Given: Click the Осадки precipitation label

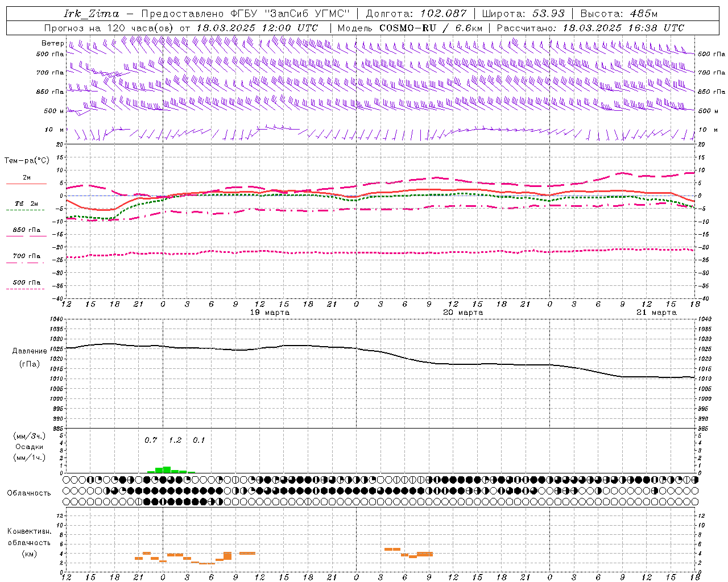Looking at the screenshot, I should (29, 447).
